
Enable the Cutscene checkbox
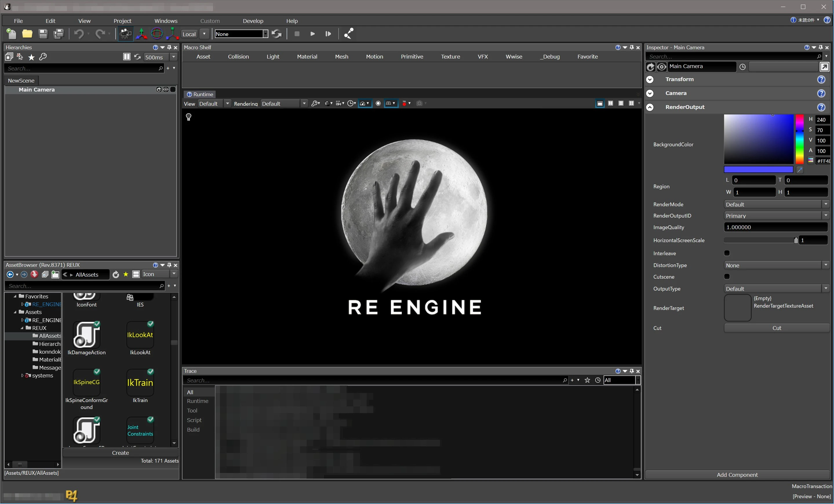[x=727, y=276]
